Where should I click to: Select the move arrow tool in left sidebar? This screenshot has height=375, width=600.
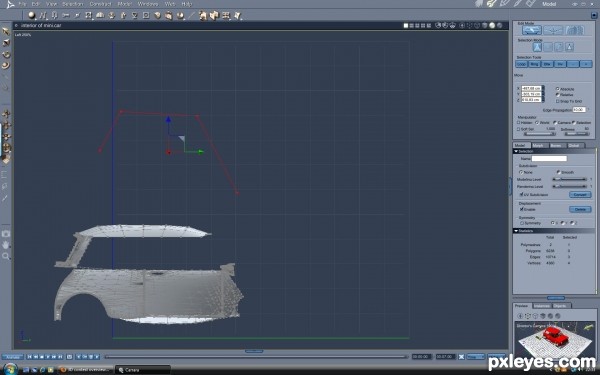[6, 31]
